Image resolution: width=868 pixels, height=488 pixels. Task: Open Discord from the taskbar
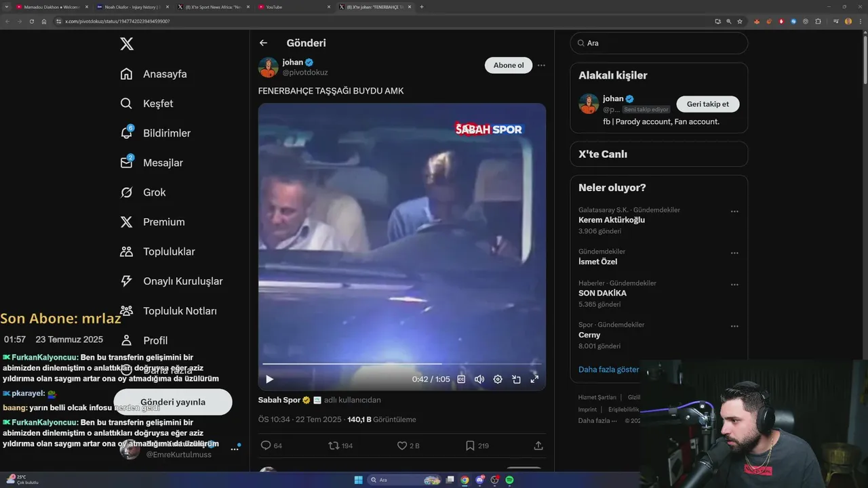479,480
